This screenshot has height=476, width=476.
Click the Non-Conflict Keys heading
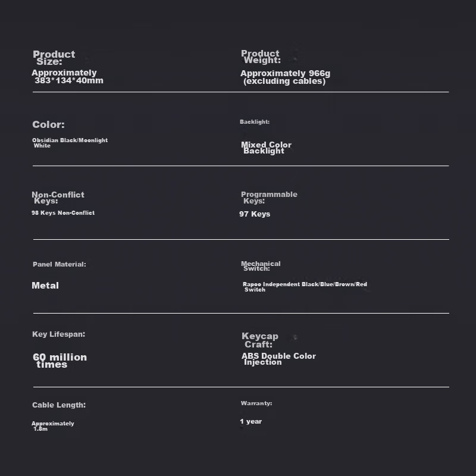click(x=58, y=198)
